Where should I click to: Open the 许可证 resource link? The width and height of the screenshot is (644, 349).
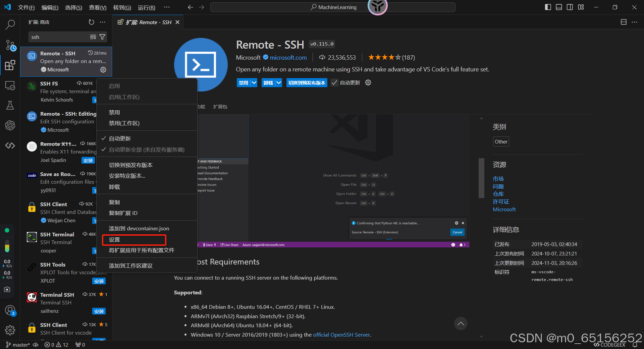pyautogui.click(x=501, y=202)
